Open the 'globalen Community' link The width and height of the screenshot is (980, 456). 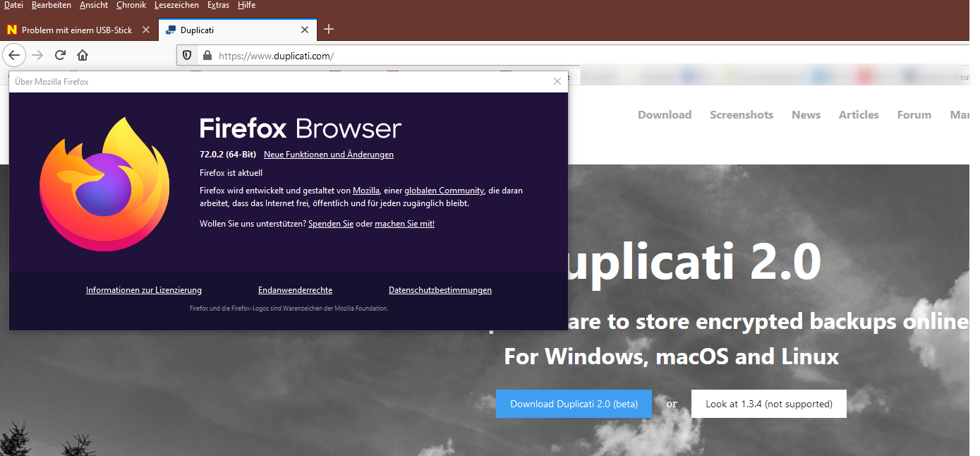pyautogui.click(x=444, y=191)
